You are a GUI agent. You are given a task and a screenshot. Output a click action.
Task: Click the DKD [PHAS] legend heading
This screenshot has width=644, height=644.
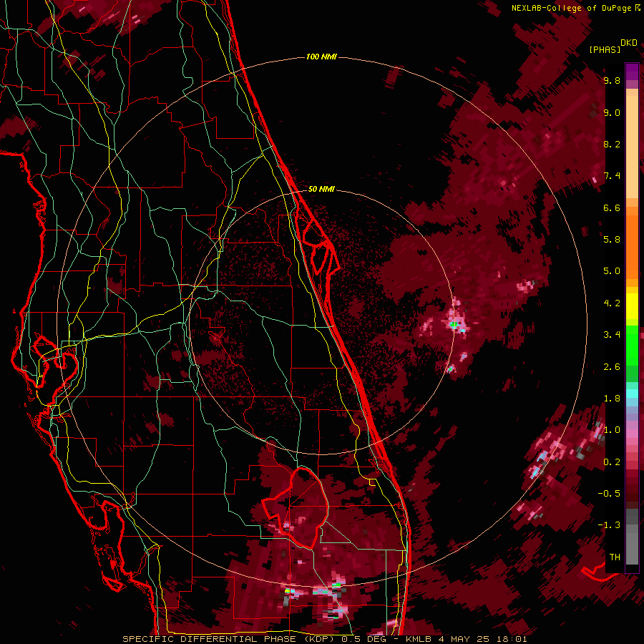pos(613,46)
